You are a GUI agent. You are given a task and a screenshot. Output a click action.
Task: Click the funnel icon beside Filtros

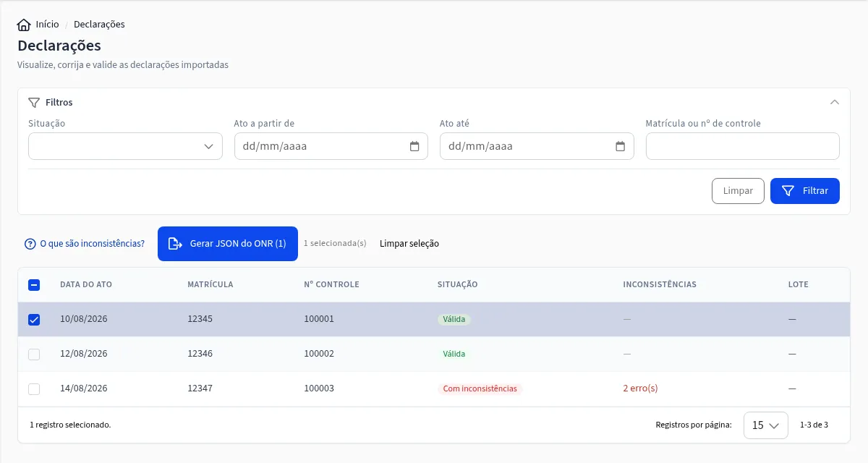tap(34, 103)
